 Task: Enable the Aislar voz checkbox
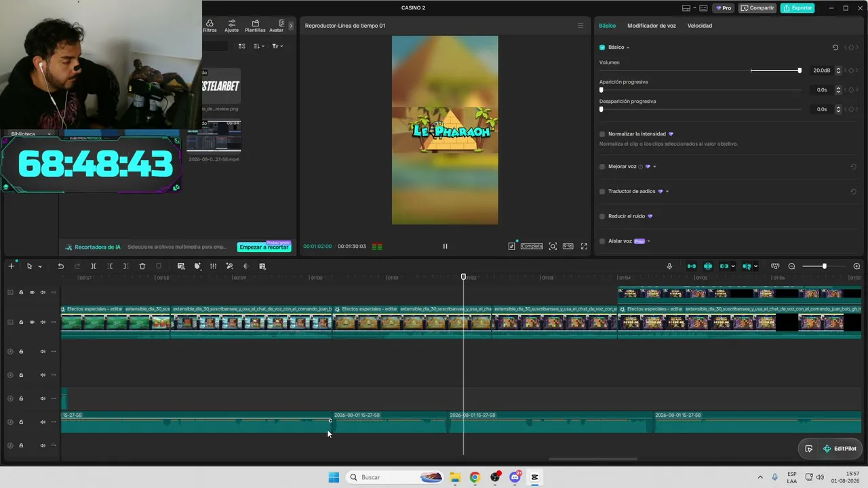[602, 241]
